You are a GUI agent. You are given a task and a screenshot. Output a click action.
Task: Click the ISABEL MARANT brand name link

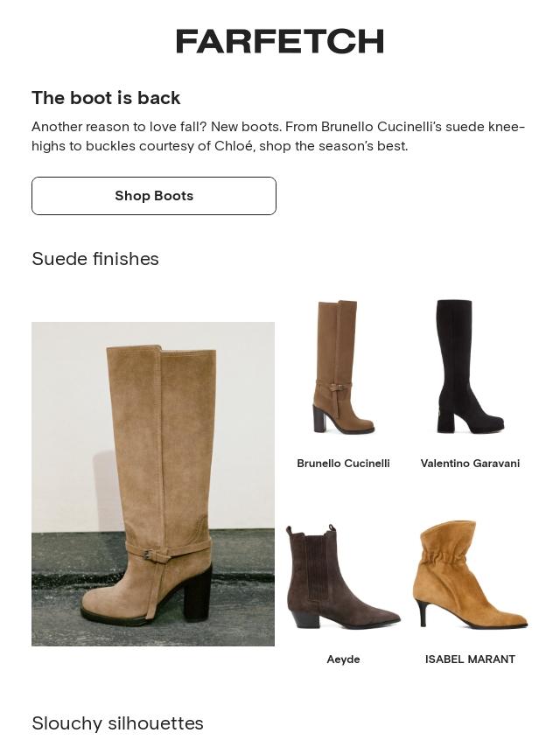[470, 660]
